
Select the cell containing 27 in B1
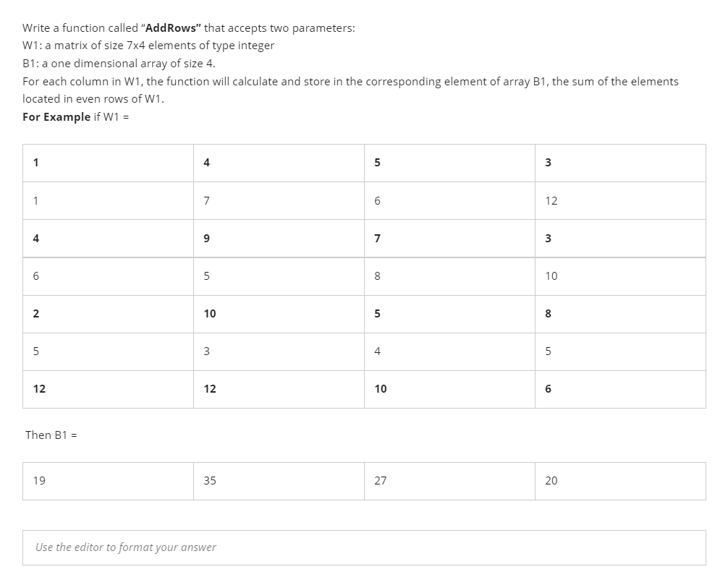click(449, 480)
